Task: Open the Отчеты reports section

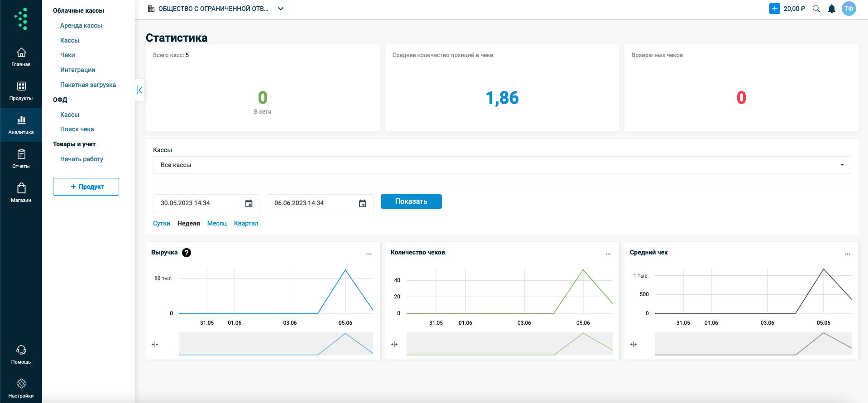Action: [21, 159]
